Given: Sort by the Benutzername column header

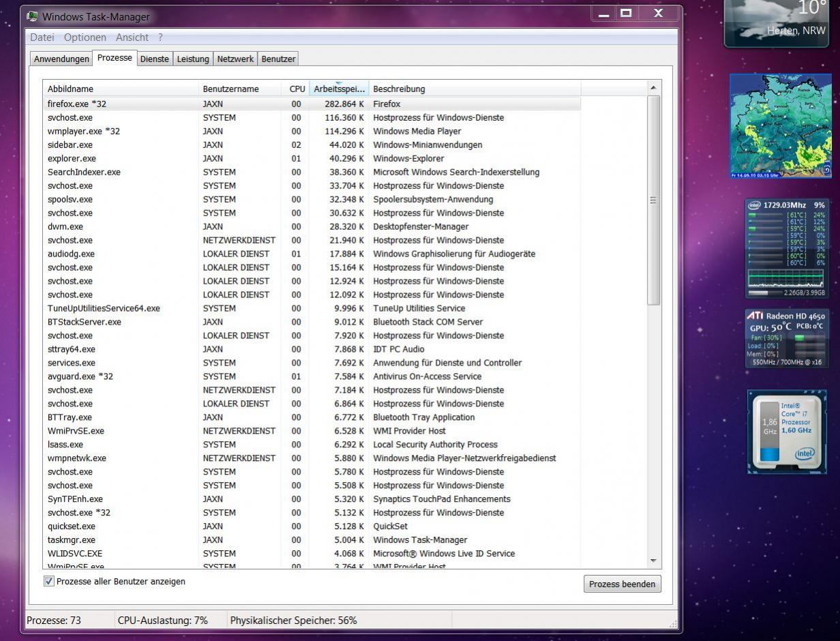Looking at the screenshot, I should pyautogui.click(x=240, y=89).
